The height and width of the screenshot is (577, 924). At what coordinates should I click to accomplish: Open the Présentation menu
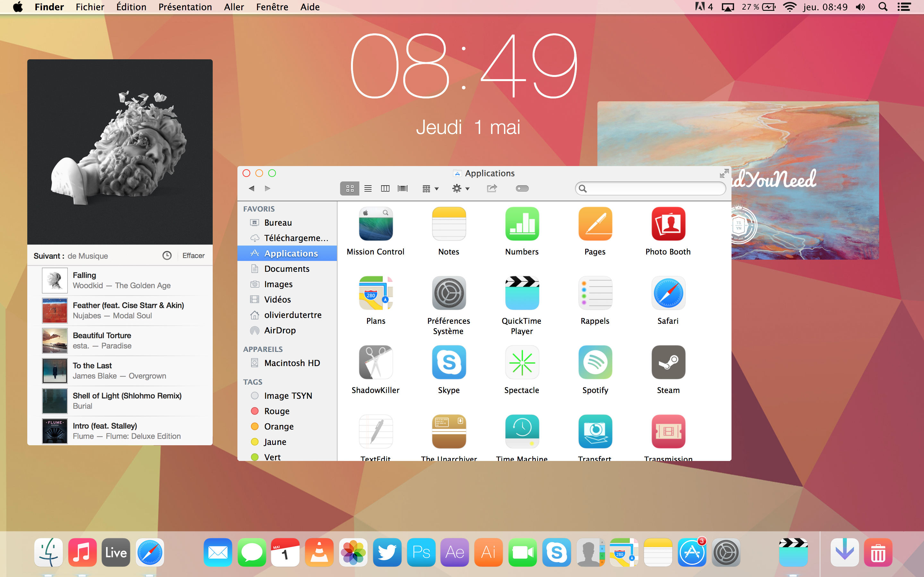coord(185,7)
